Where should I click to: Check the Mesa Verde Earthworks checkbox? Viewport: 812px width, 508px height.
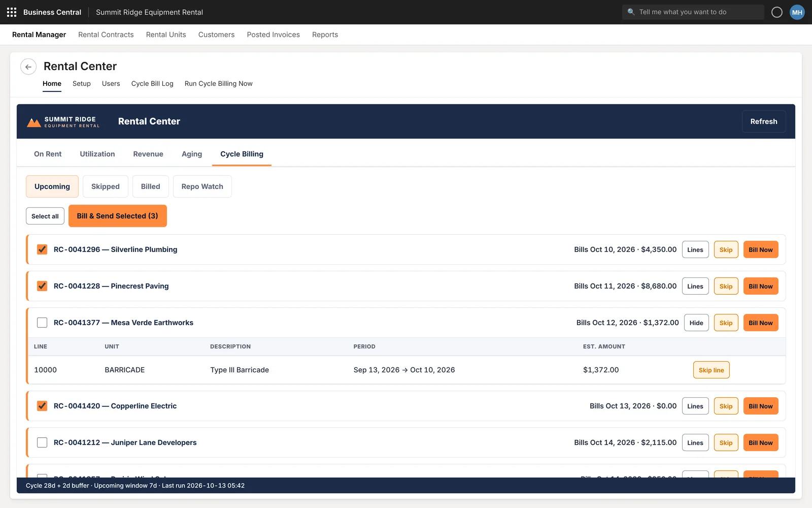click(42, 323)
